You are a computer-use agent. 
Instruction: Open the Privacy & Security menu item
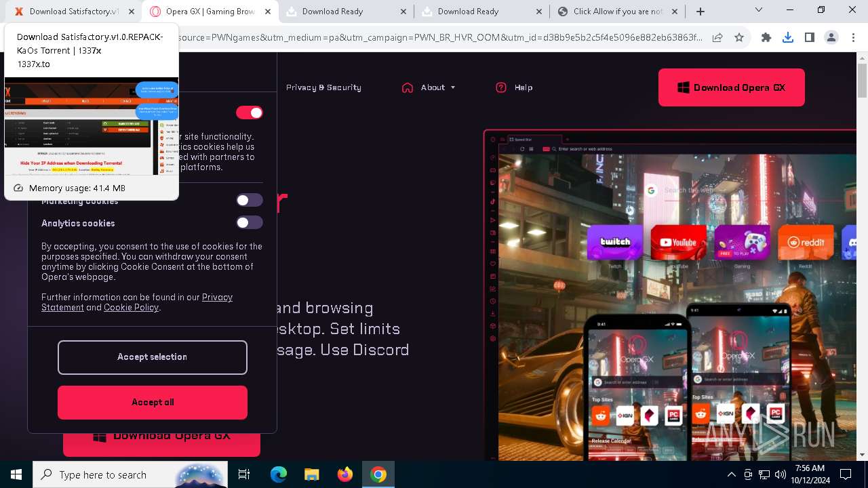(323, 87)
